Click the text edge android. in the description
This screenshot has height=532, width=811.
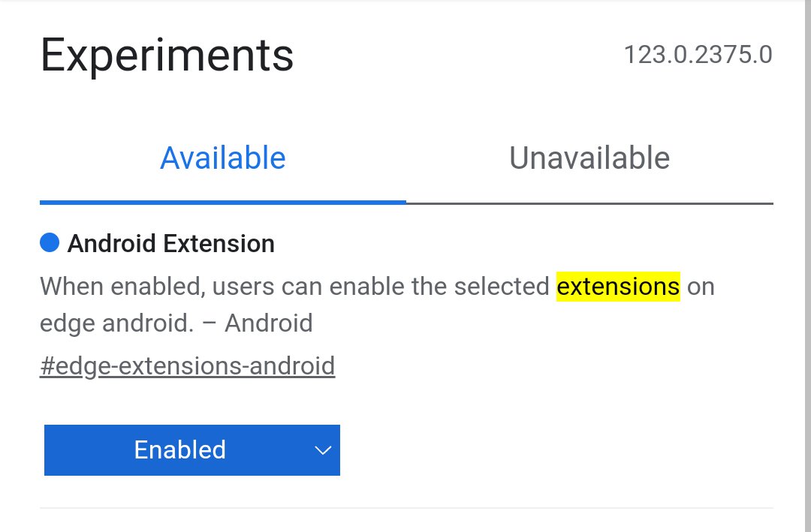[x=116, y=323]
